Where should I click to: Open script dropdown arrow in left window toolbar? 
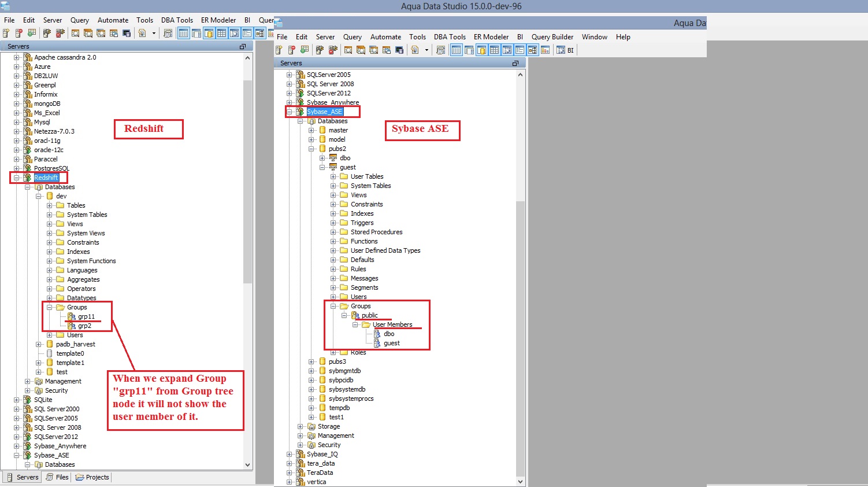click(154, 34)
